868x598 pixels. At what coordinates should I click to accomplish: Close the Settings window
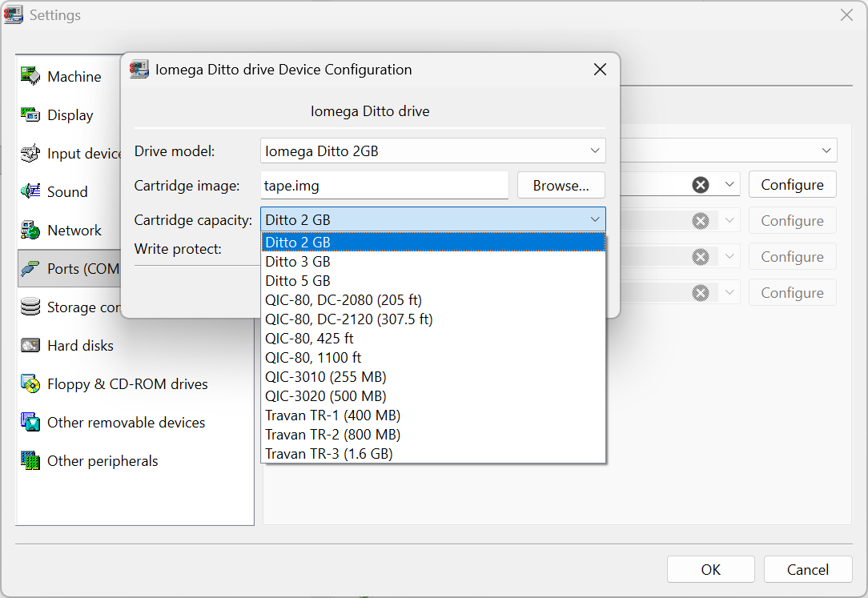click(846, 15)
